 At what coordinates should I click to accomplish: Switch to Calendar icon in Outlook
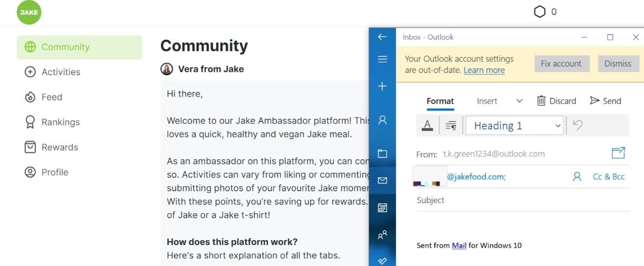click(x=382, y=207)
